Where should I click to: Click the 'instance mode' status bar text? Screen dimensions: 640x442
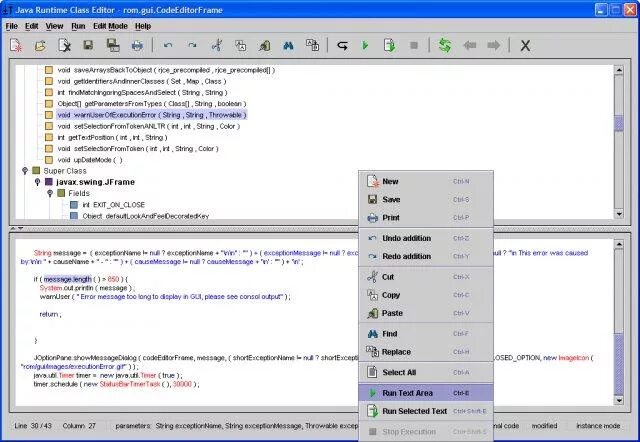[598, 426]
